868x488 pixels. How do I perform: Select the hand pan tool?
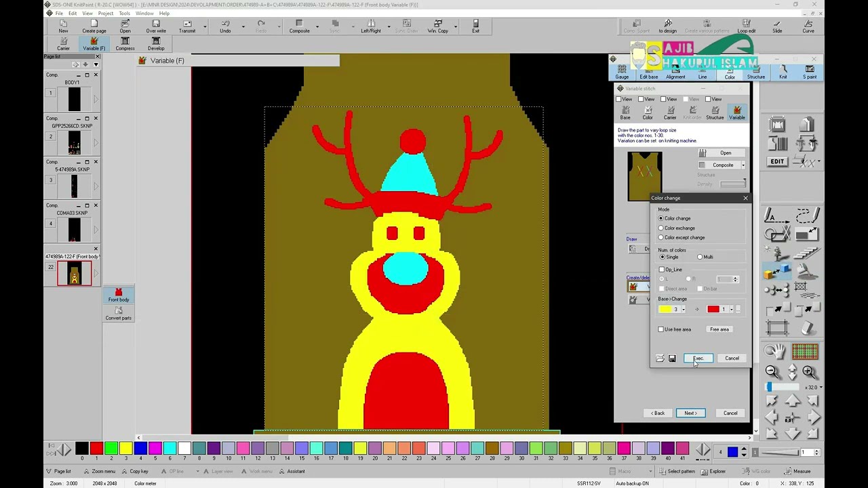point(774,350)
